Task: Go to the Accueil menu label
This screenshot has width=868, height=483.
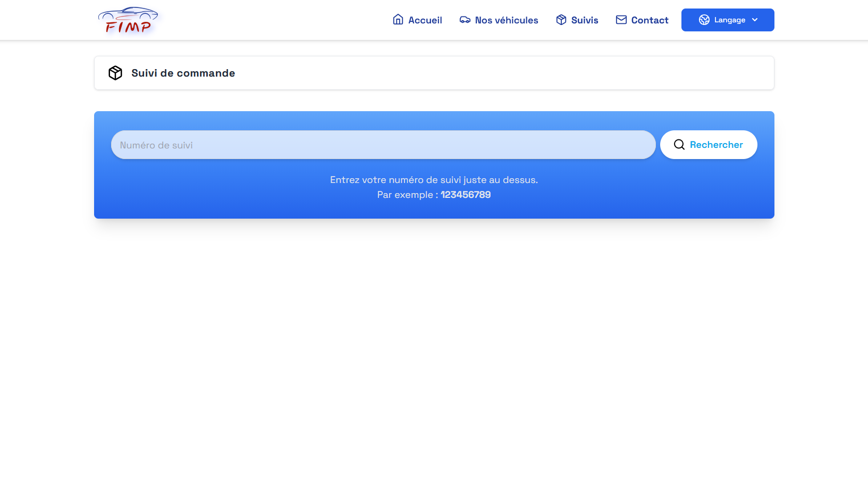Action: (x=425, y=20)
